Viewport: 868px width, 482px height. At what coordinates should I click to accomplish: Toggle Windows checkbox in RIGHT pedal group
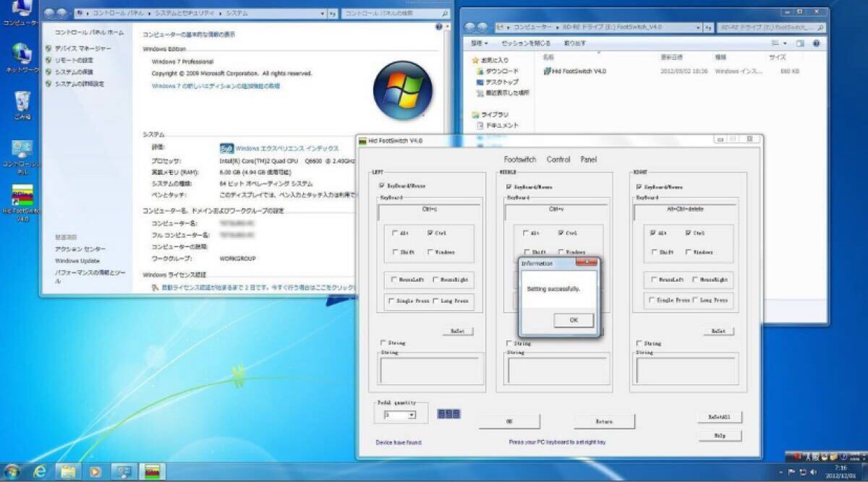coord(689,252)
